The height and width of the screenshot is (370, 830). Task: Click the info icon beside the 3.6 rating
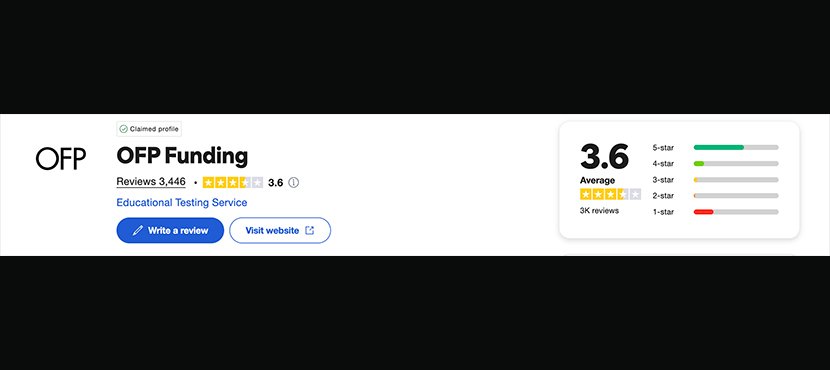294,183
